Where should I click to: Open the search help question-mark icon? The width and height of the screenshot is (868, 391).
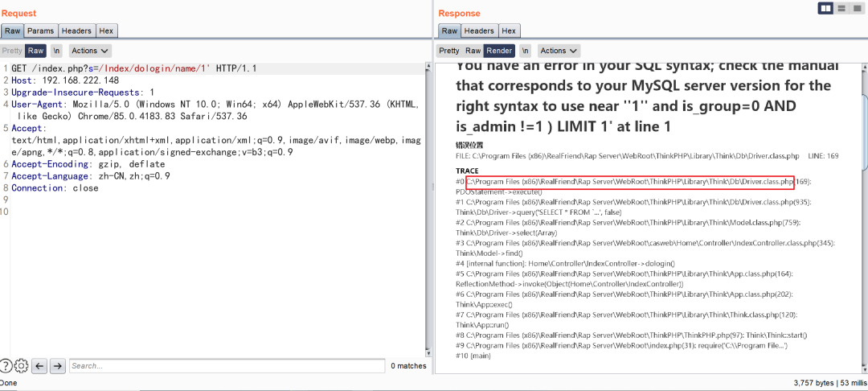5,365
